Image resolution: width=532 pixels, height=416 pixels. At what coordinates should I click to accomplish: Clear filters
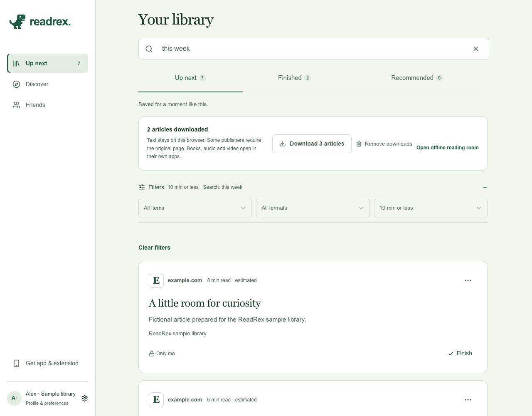[154, 248]
